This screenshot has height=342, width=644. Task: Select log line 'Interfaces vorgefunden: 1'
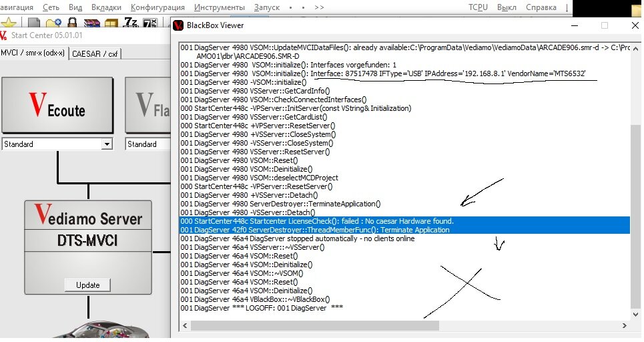[404, 65]
